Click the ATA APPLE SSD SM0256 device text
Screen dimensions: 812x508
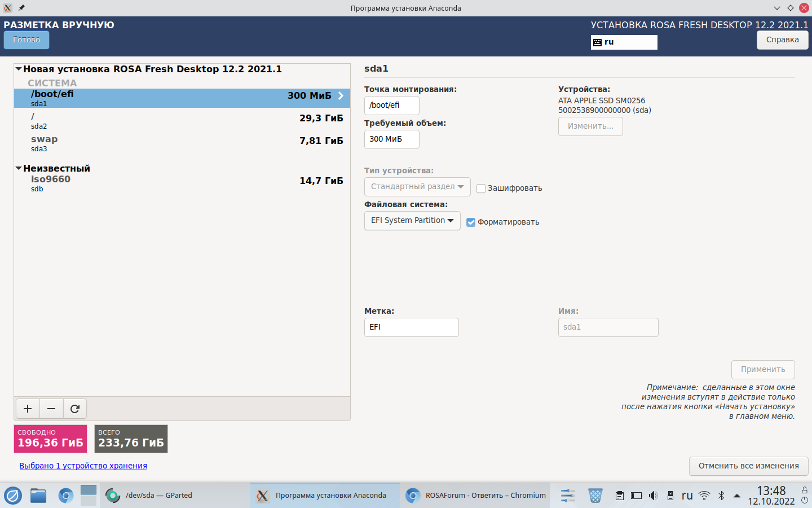(x=602, y=101)
